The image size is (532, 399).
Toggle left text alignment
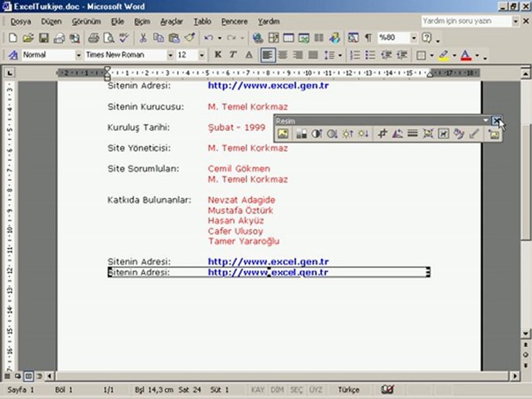(x=268, y=55)
